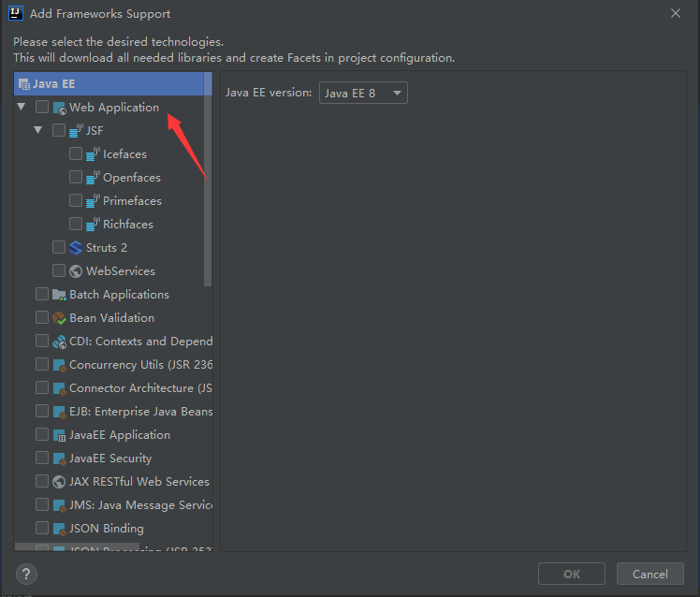Screen dimensions: 700x597
Task: Click the Primefaces icon
Action: [94, 201]
